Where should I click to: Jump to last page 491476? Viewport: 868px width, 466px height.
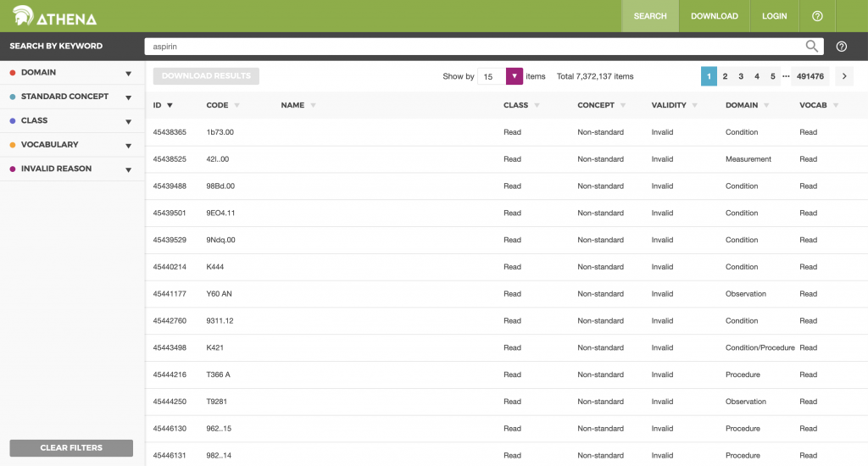(x=810, y=76)
